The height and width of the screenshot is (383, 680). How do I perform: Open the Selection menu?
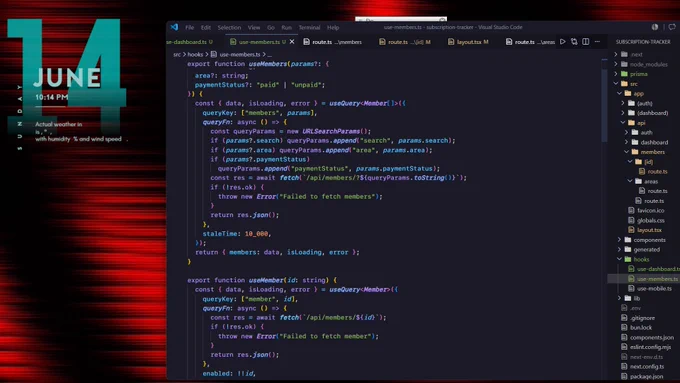click(x=229, y=27)
